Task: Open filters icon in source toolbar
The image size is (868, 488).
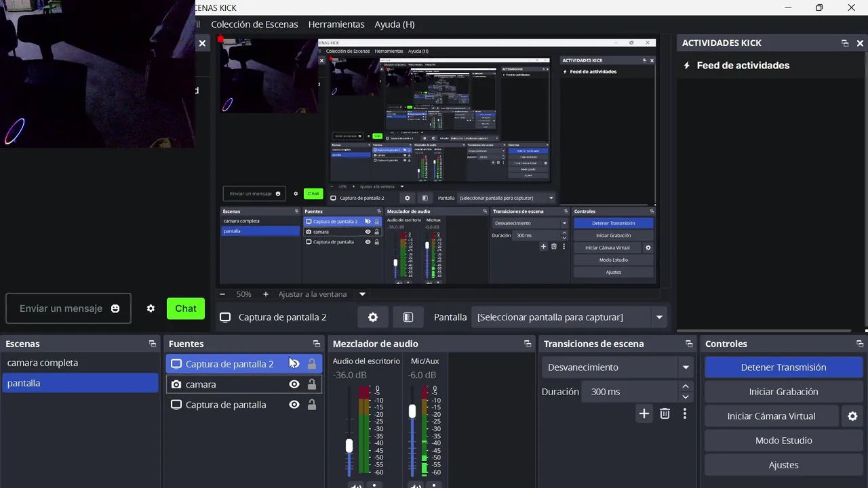Action: pos(408,317)
